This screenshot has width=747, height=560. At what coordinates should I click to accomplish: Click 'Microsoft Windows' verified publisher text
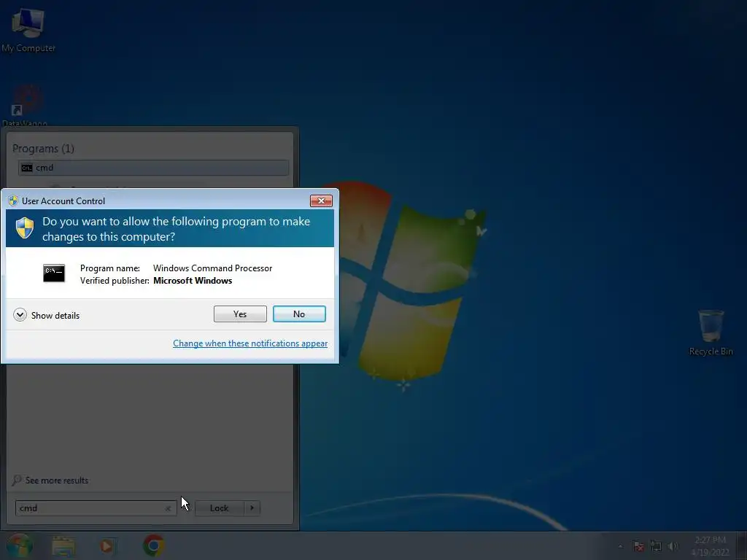193,281
